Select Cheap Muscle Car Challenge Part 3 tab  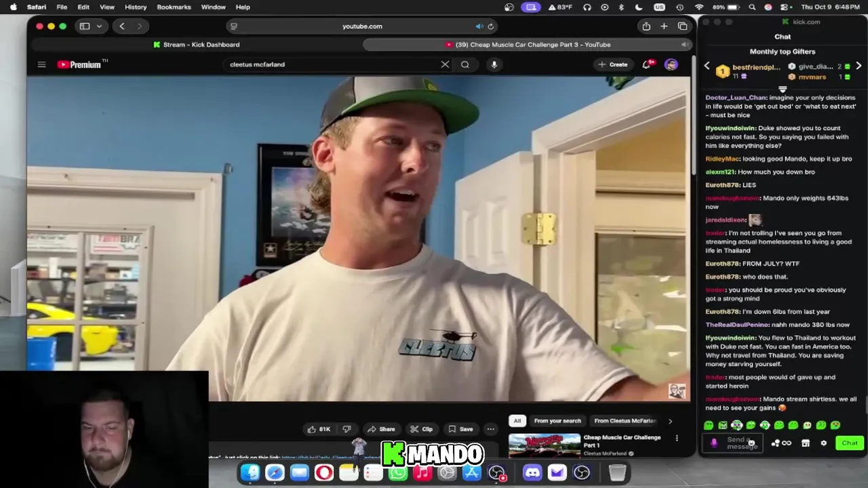528,45
